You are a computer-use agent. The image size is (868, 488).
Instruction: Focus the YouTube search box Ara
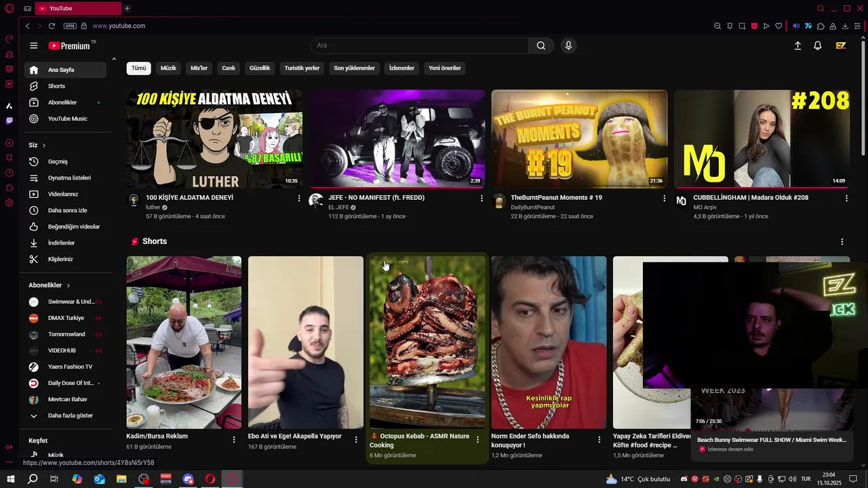click(419, 45)
